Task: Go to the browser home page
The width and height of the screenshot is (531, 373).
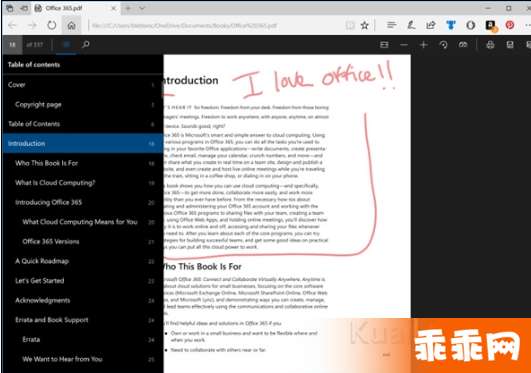Action: [71, 25]
